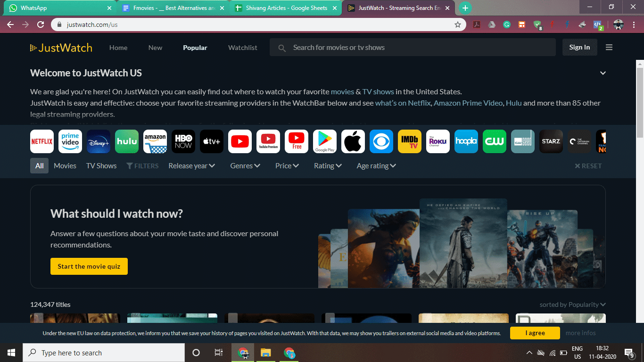Click the RESET filters button
The image size is (644, 362).
pyautogui.click(x=588, y=166)
